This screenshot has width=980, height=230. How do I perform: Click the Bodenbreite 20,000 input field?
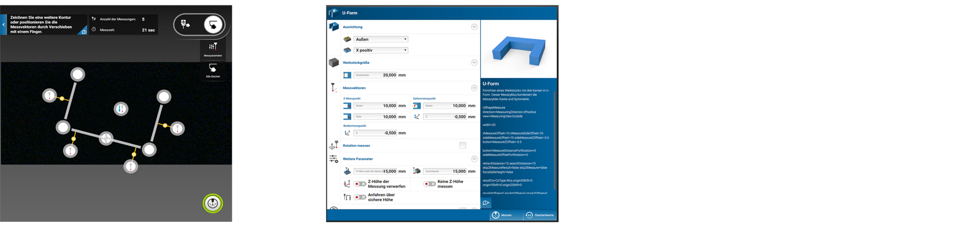375,75
